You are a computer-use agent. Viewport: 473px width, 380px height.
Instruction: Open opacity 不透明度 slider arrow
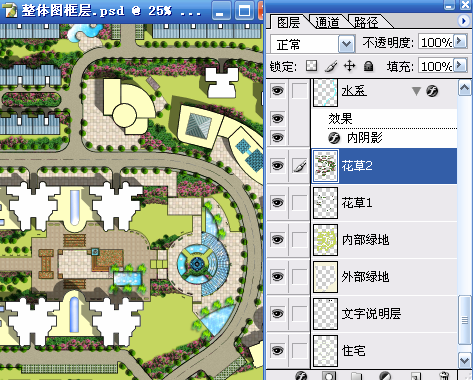click(460, 41)
